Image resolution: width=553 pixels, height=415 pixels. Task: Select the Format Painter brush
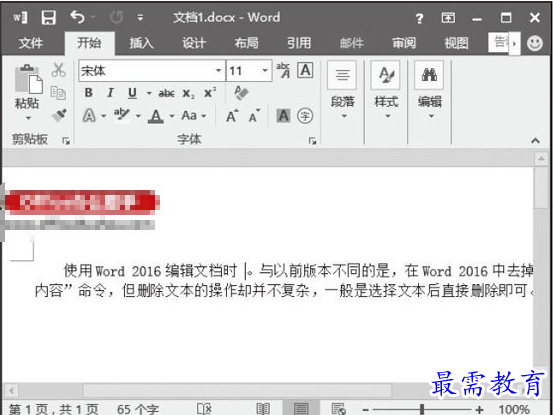59,115
